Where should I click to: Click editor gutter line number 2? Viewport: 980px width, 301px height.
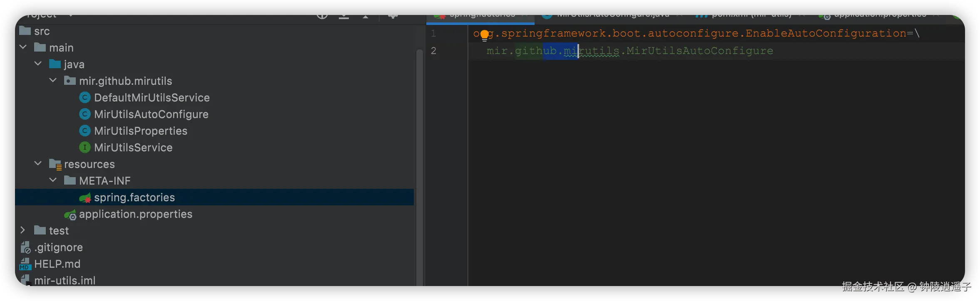coord(433,51)
